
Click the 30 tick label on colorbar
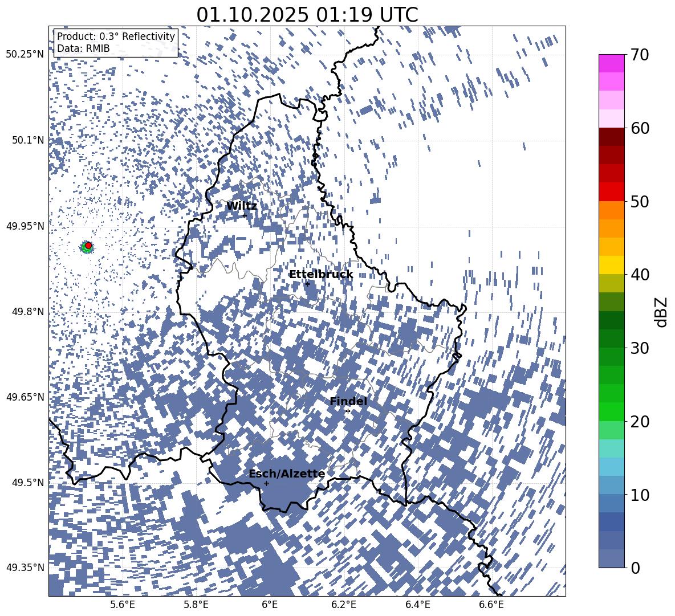pos(640,348)
